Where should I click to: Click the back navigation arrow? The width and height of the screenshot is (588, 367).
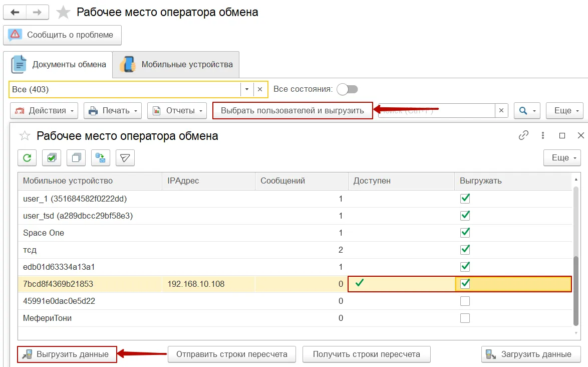click(x=15, y=12)
